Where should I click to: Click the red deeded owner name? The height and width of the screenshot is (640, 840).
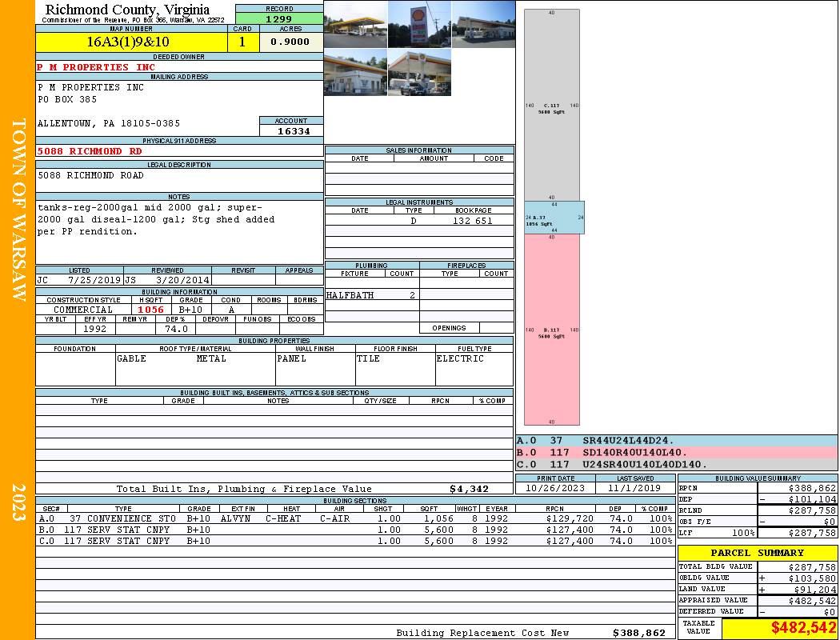click(97, 67)
